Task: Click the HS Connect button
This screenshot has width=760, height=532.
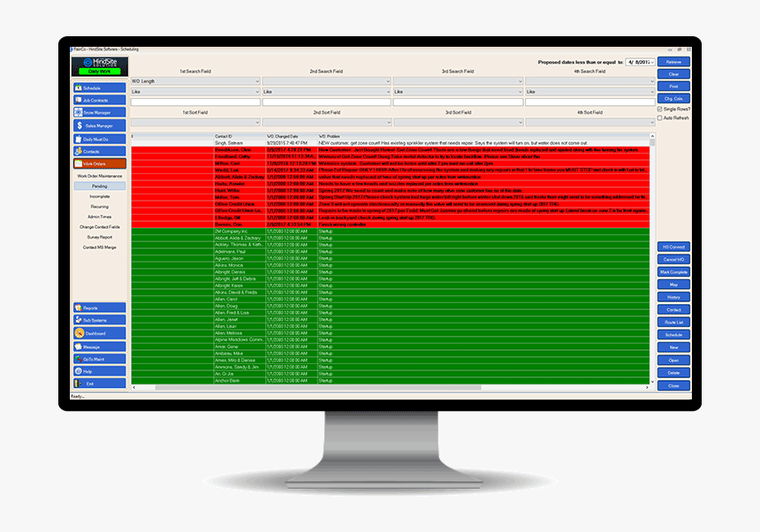Action: click(x=673, y=247)
